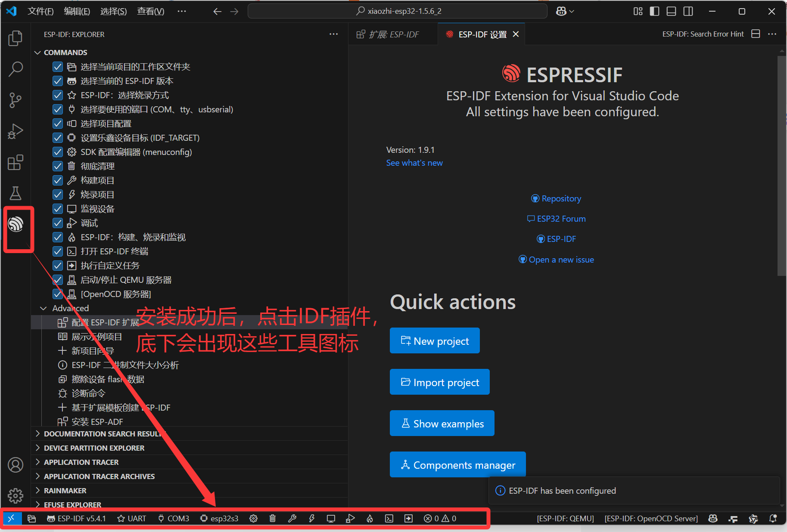Toggle the primary side bar from the title bar
This screenshot has width=787, height=532.
click(x=654, y=11)
